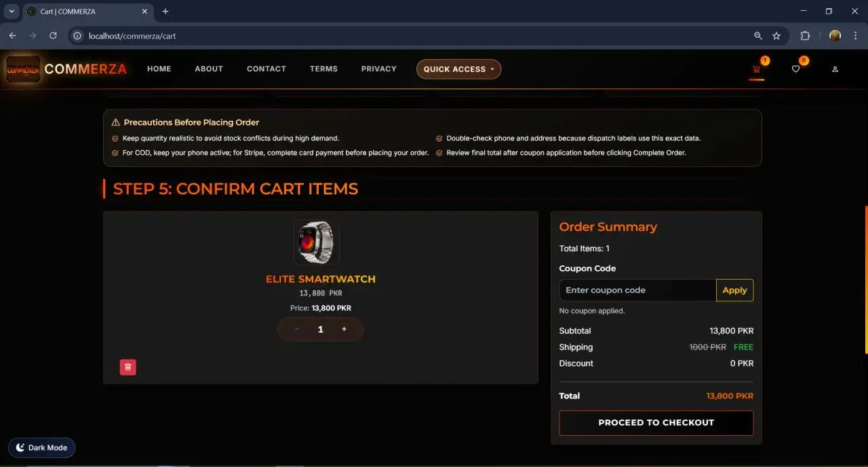
Task: Click the Coupon Code label
Action: pos(588,269)
